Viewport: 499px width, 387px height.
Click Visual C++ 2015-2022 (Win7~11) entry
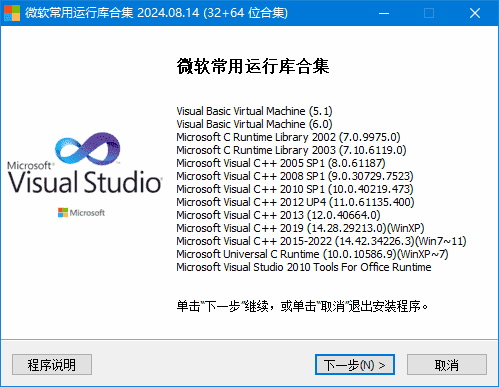point(321,241)
